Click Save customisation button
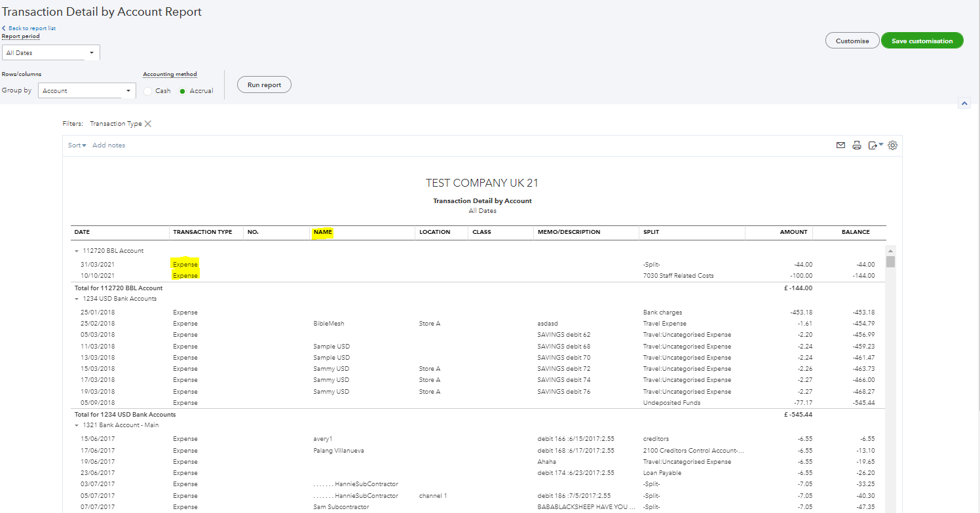The width and height of the screenshot is (980, 513). 922,41
